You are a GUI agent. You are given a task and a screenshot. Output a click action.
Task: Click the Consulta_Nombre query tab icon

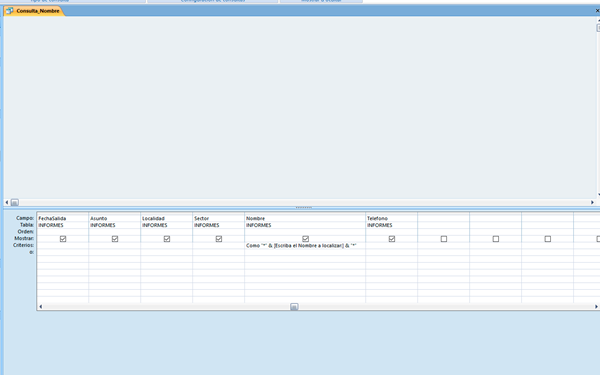[x=10, y=11]
